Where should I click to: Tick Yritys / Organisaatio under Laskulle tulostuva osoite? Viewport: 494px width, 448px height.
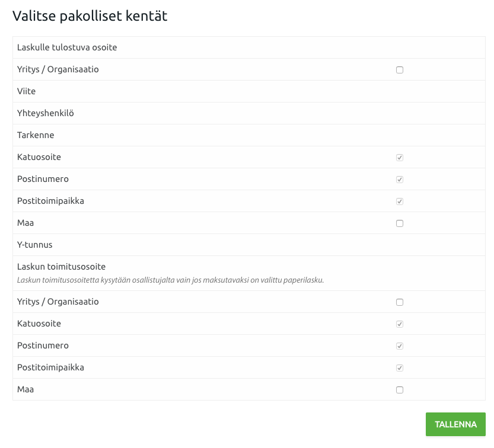400,70
